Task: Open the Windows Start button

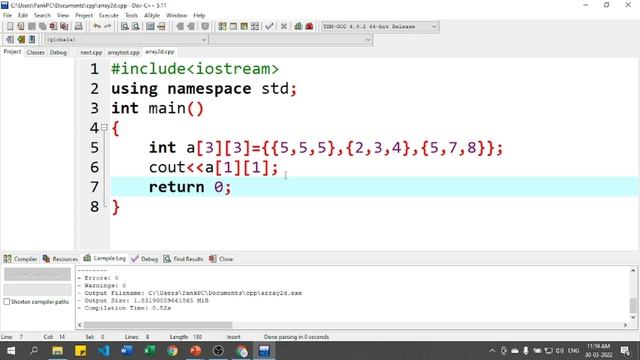Action: coord(11,351)
